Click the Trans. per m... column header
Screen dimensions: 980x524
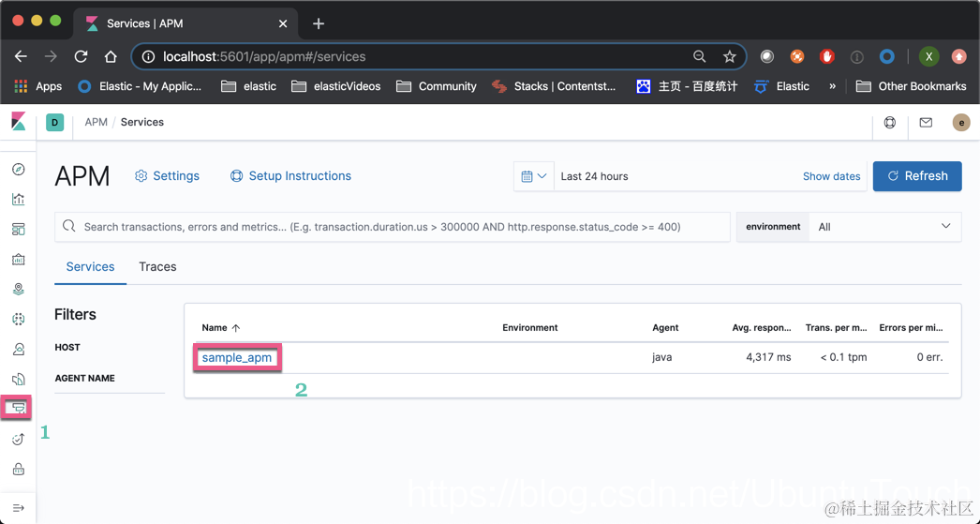[837, 328]
